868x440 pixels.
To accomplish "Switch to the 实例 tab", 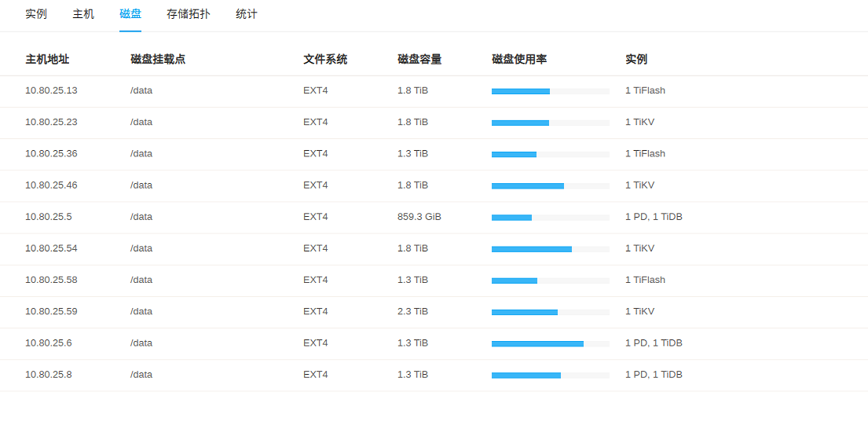I will tap(36, 14).
